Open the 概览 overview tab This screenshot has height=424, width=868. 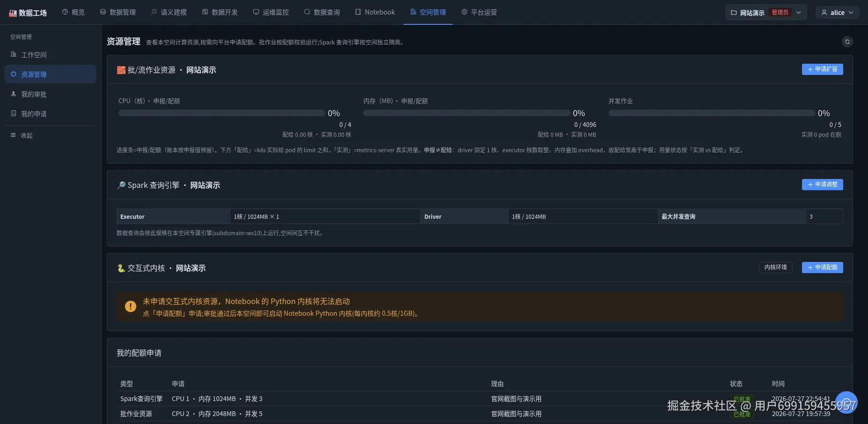point(74,12)
